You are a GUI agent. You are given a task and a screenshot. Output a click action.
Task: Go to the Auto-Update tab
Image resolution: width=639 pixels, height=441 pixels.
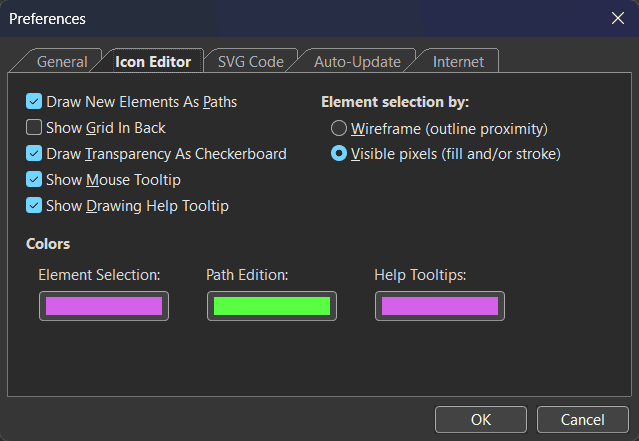tap(357, 62)
